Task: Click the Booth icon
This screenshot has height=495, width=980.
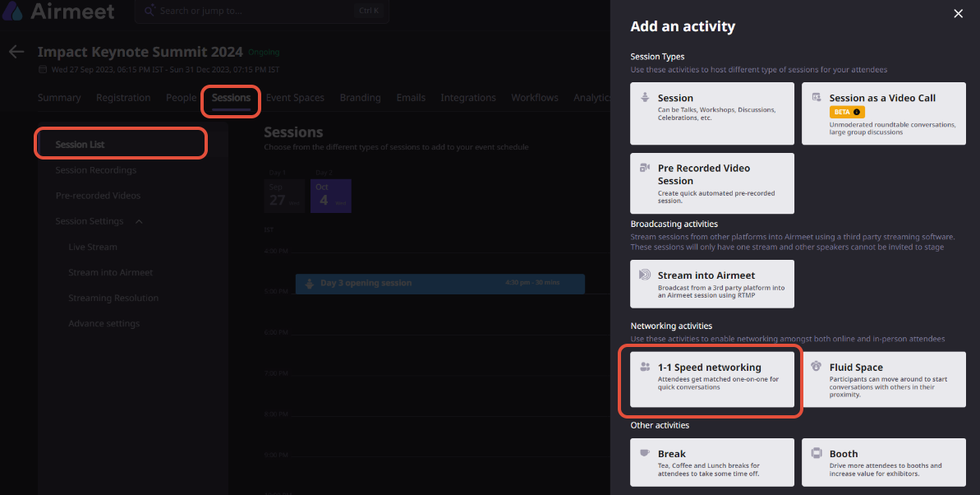Action: click(817, 453)
